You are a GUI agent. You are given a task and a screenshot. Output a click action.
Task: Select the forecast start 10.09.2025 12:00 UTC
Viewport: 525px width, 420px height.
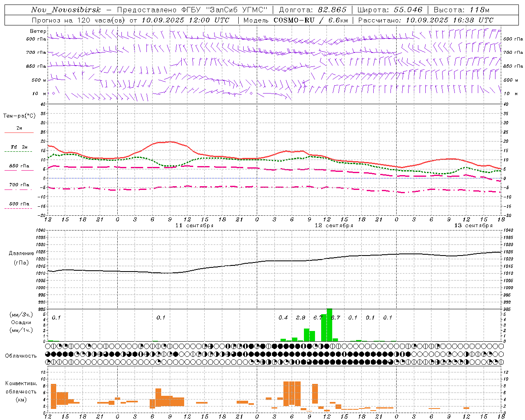click(185, 20)
